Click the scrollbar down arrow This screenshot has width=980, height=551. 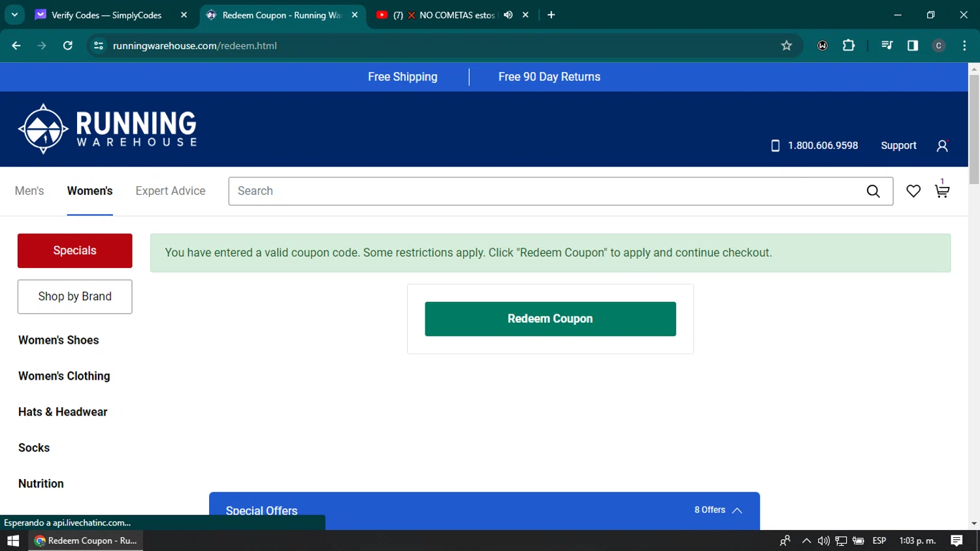tap(974, 524)
